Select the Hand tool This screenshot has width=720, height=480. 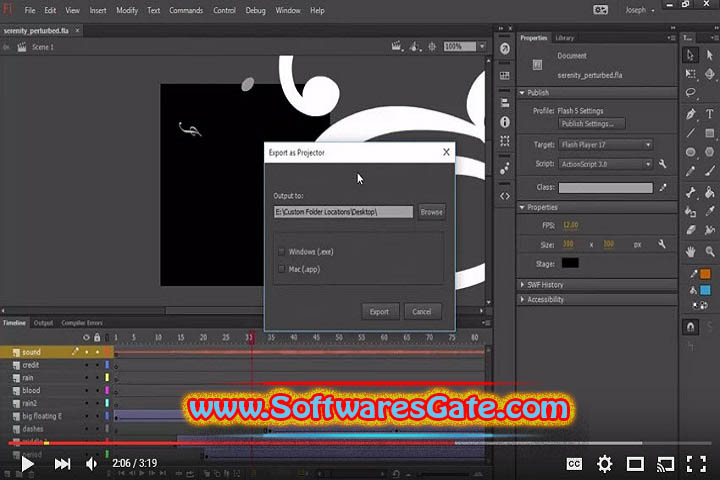tap(690, 251)
